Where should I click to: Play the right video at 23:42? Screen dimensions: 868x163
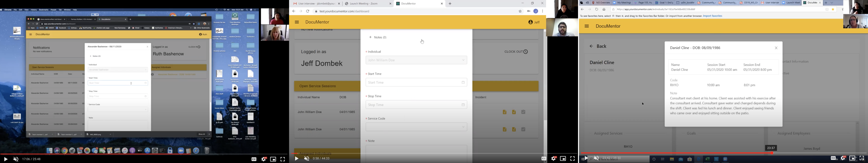(x=586, y=158)
